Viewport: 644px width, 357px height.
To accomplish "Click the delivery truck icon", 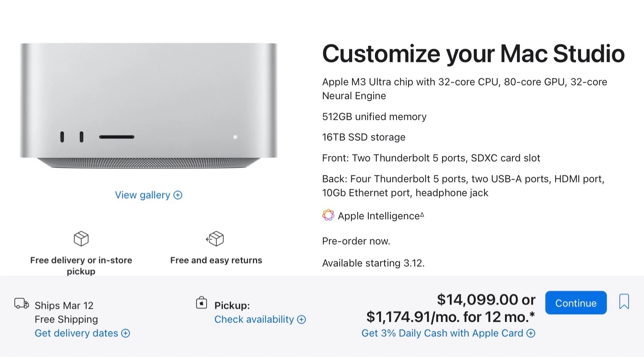I will pyautogui.click(x=22, y=304).
